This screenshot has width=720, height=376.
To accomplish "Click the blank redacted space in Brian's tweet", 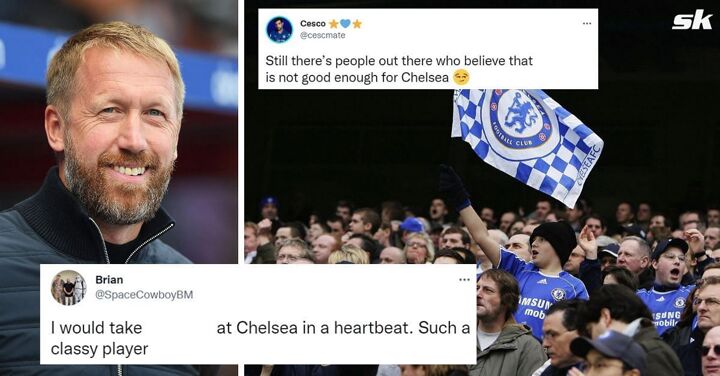I will [x=179, y=328].
